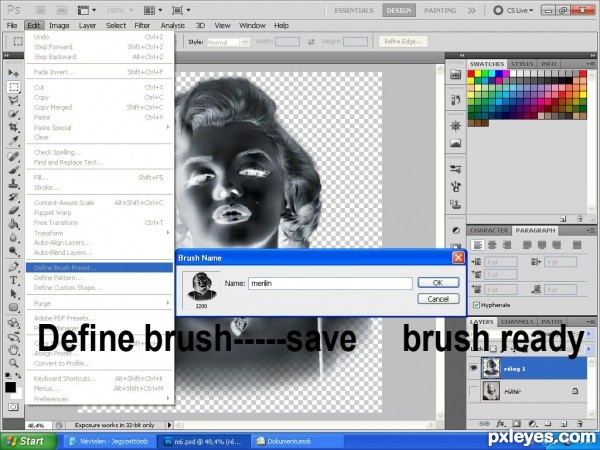Open Swatches panel options menu

pyautogui.click(x=590, y=64)
